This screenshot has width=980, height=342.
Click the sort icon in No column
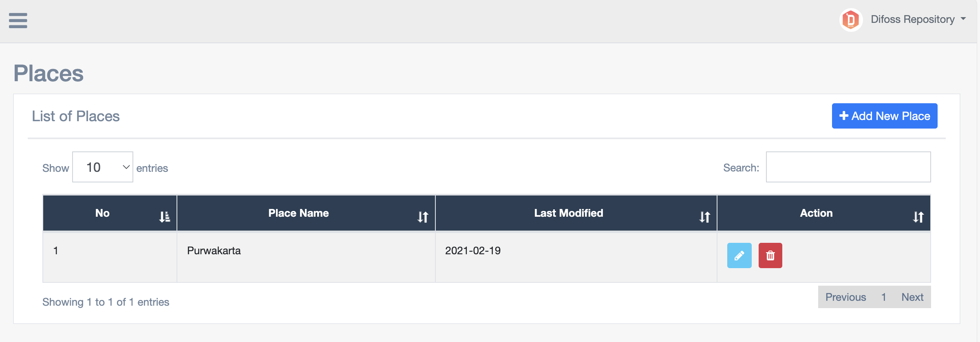point(165,217)
